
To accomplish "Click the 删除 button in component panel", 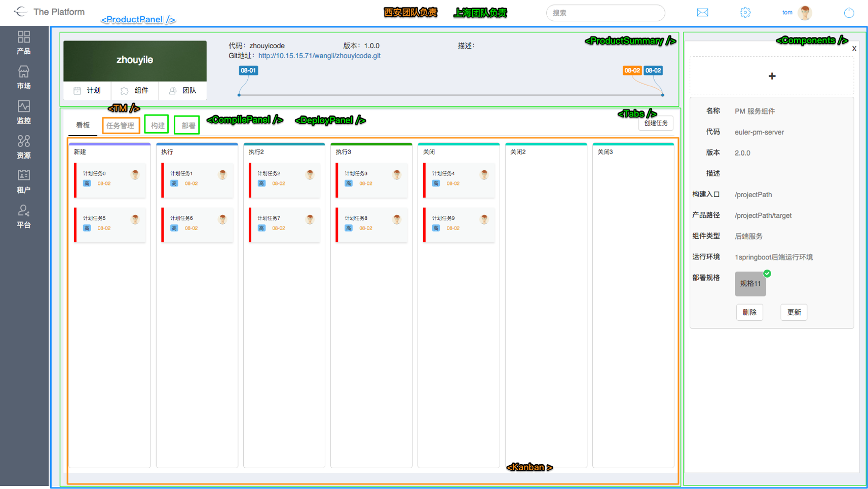I will tap(749, 312).
